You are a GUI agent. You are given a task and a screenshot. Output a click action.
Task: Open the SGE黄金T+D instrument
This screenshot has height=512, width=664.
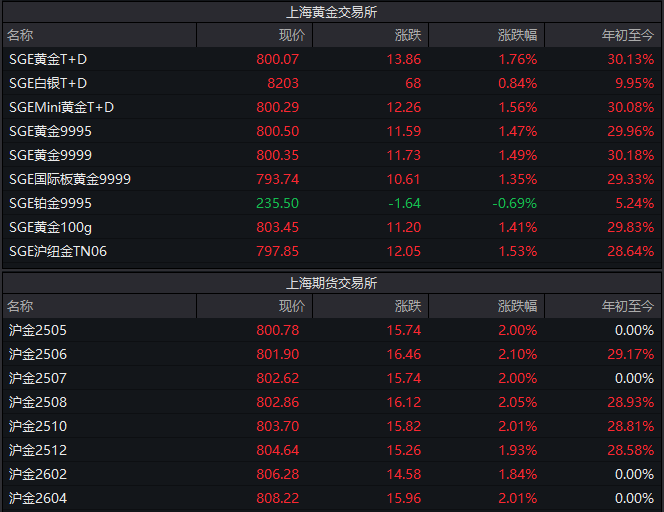click(x=48, y=59)
